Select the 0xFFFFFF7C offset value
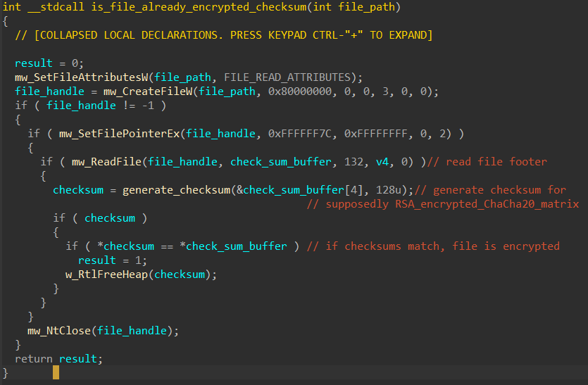 point(299,134)
